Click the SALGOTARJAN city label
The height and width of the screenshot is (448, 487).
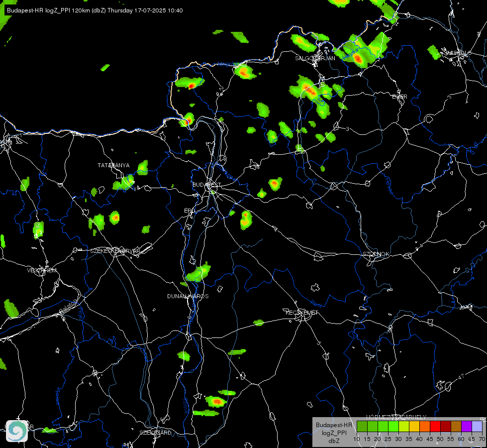tap(315, 58)
